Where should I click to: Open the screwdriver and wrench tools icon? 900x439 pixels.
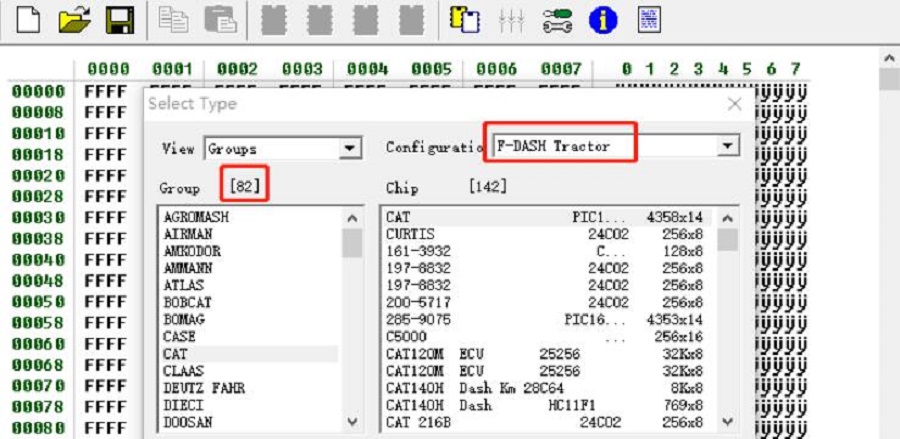(x=557, y=20)
